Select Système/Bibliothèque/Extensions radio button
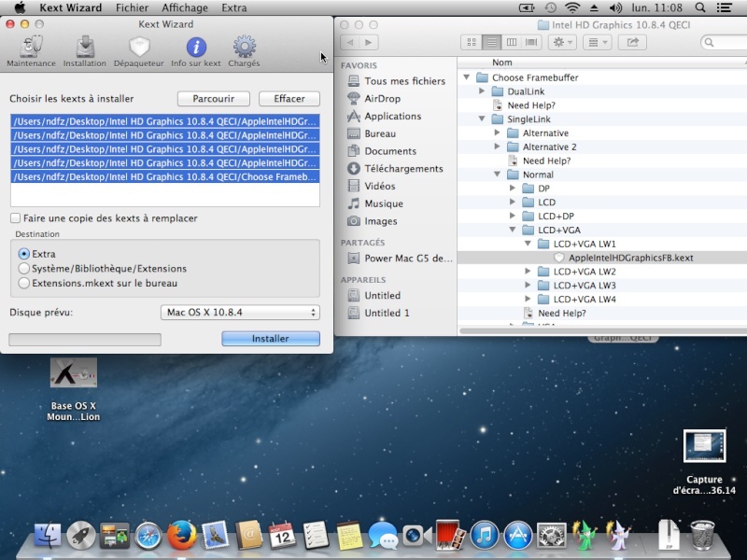747x560 pixels. point(24,269)
